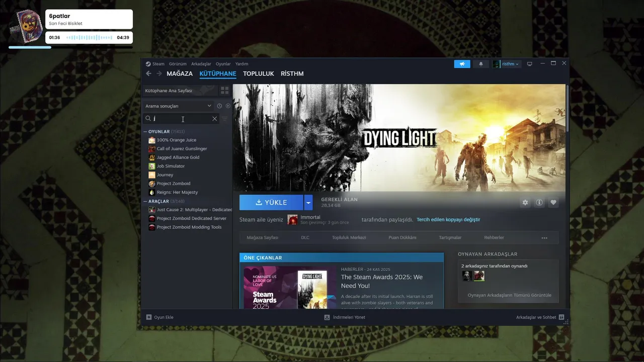The width and height of the screenshot is (644, 362).
Task: Click the Steam logo icon in menu bar
Action: pyautogui.click(x=148, y=64)
